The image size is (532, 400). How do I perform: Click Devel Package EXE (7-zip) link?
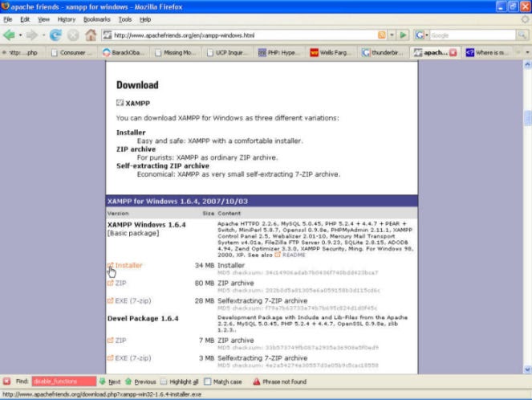point(133,358)
